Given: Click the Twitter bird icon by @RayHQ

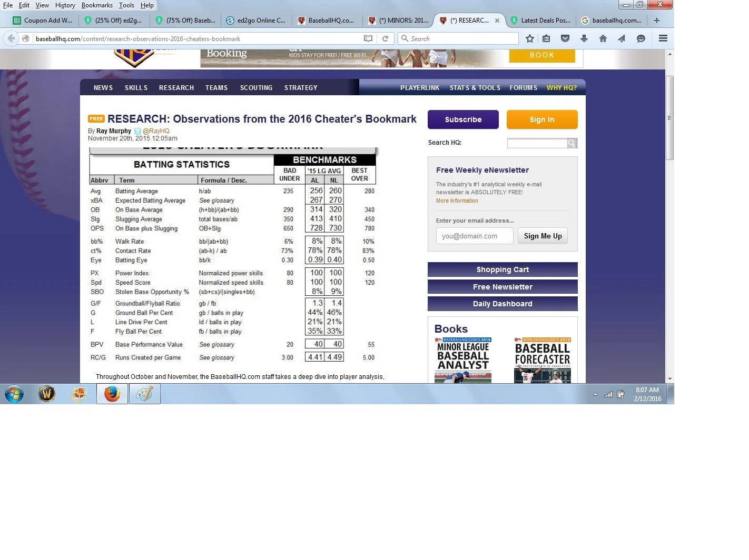Looking at the screenshot, I should pyautogui.click(x=137, y=131).
